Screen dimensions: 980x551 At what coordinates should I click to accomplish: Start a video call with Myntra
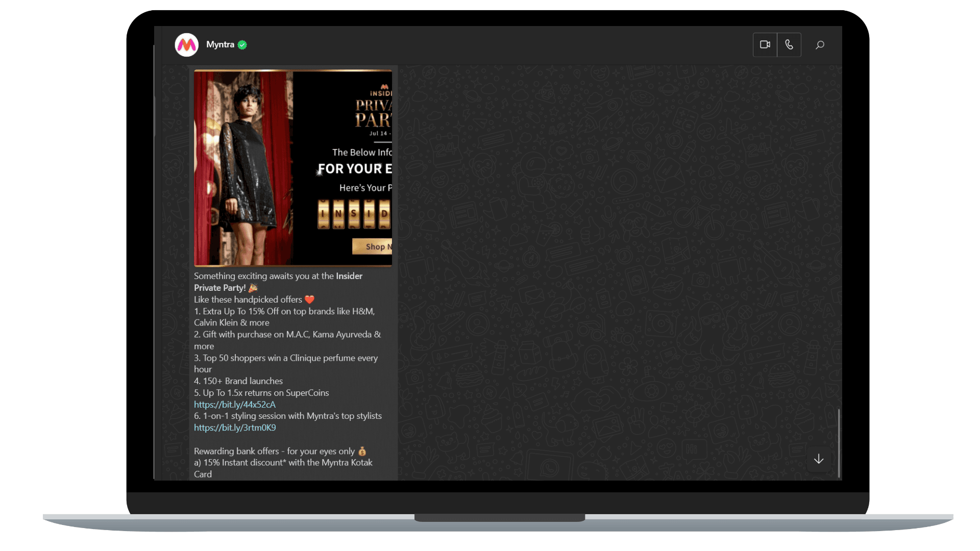(765, 45)
